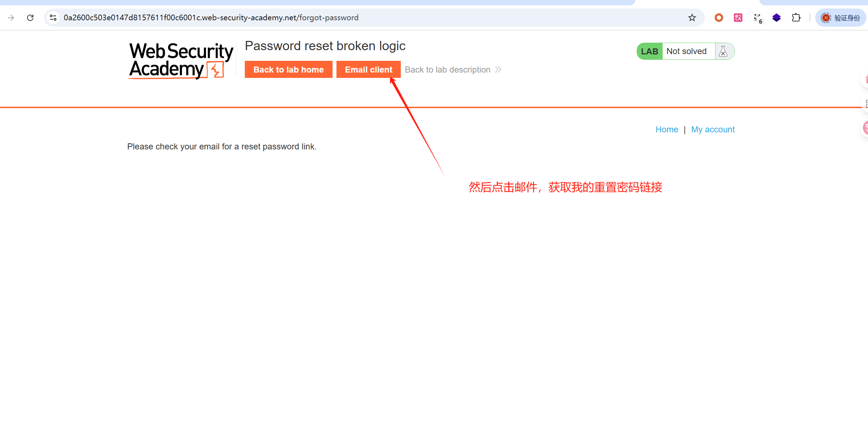Open the Extensions puzzle-piece menu
This screenshot has width=868, height=424.
pyautogui.click(x=796, y=17)
